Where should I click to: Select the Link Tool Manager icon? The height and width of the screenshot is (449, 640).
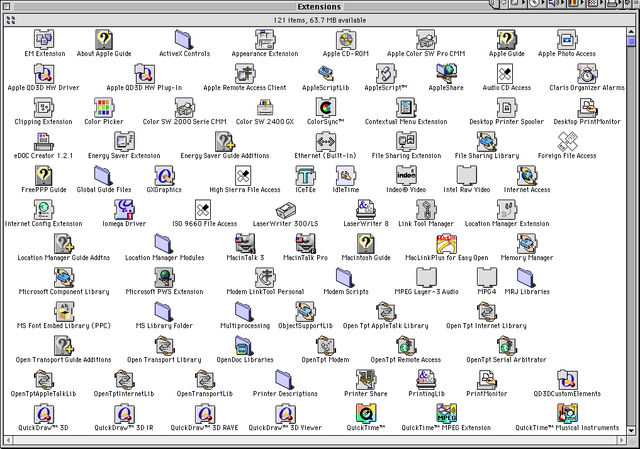coord(426,209)
